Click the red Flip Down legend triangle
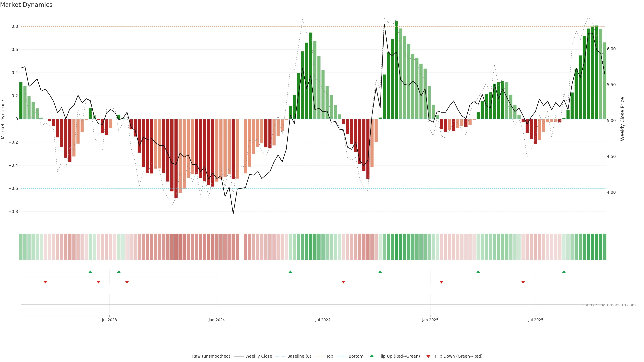 [428, 356]
